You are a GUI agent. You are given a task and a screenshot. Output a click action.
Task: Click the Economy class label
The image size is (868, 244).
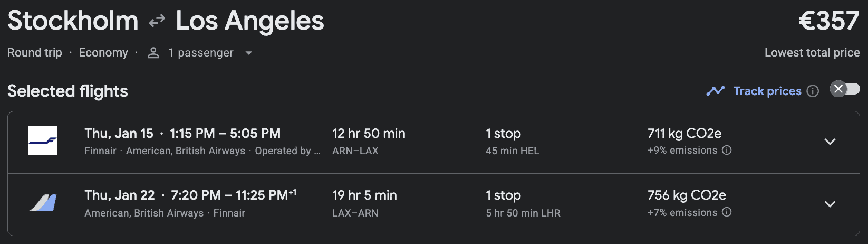click(103, 53)
